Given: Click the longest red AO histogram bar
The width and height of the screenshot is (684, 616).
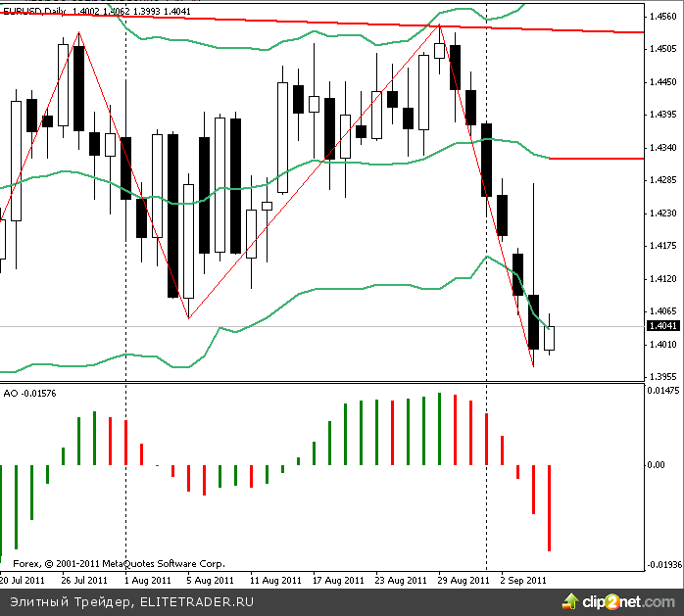Looking at the screenshot, I should pos(550,507).
